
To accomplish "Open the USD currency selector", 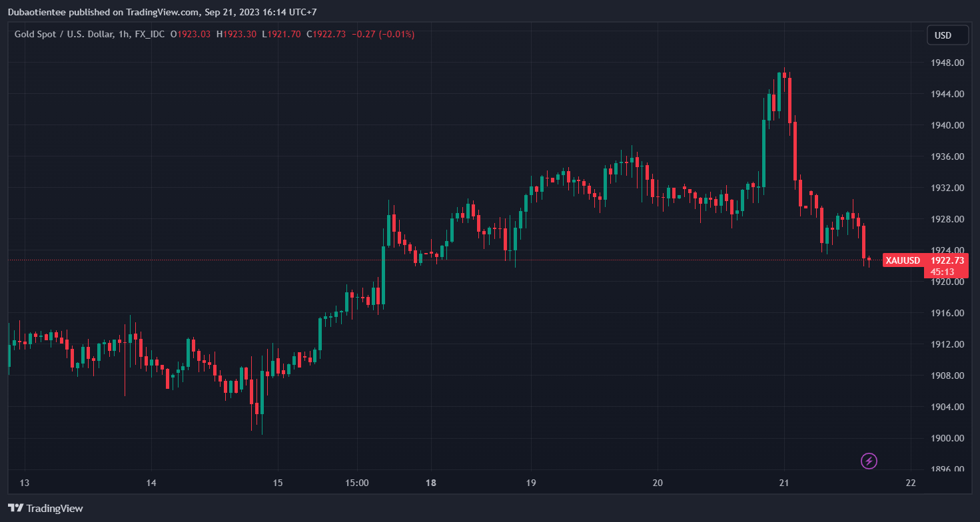I will (x=947, y=35).
